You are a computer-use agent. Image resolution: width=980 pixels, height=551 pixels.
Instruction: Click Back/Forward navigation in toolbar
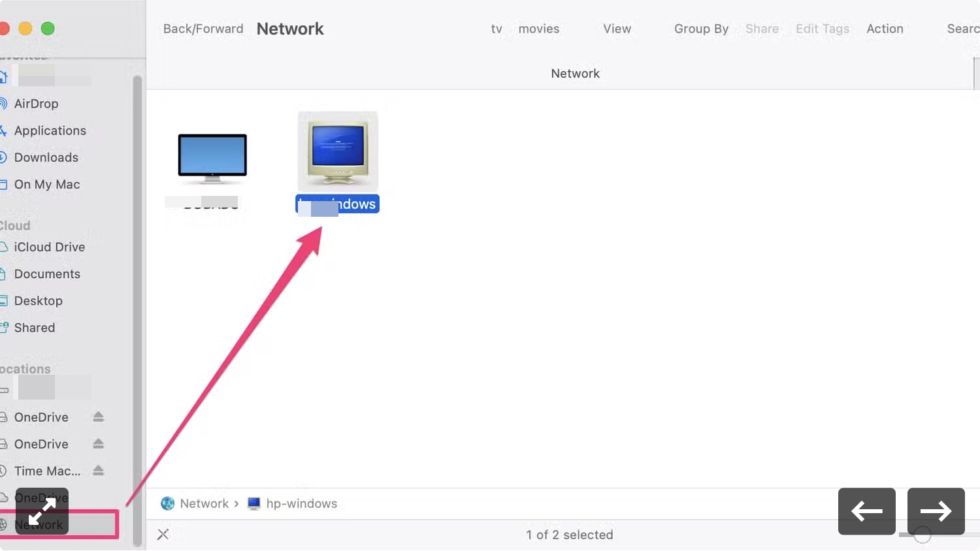[203, 29]
